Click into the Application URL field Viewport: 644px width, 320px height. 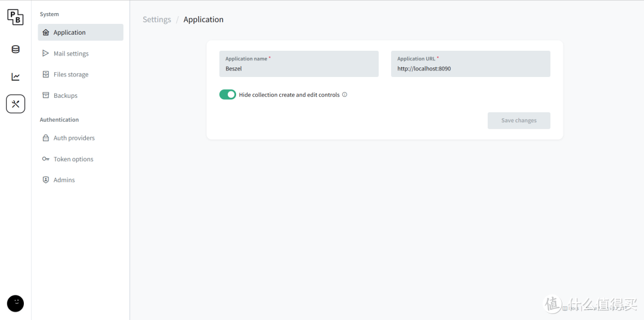[470, 69]
